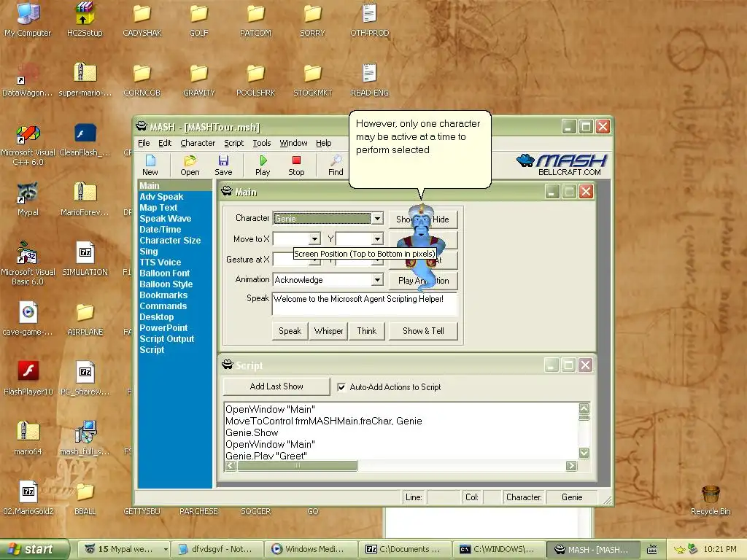Click in the Speak text field
This screenshot has height=560, width=747.
tap(365, 304)
